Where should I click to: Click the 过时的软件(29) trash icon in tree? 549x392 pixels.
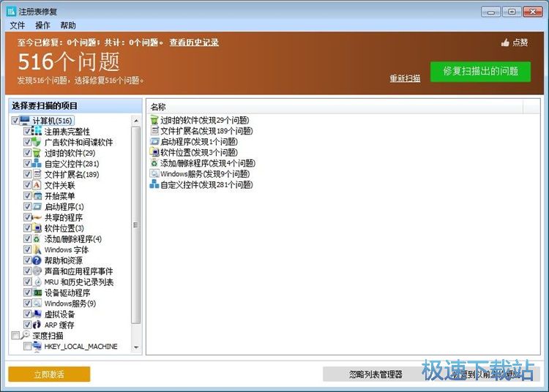click(37, 153)
